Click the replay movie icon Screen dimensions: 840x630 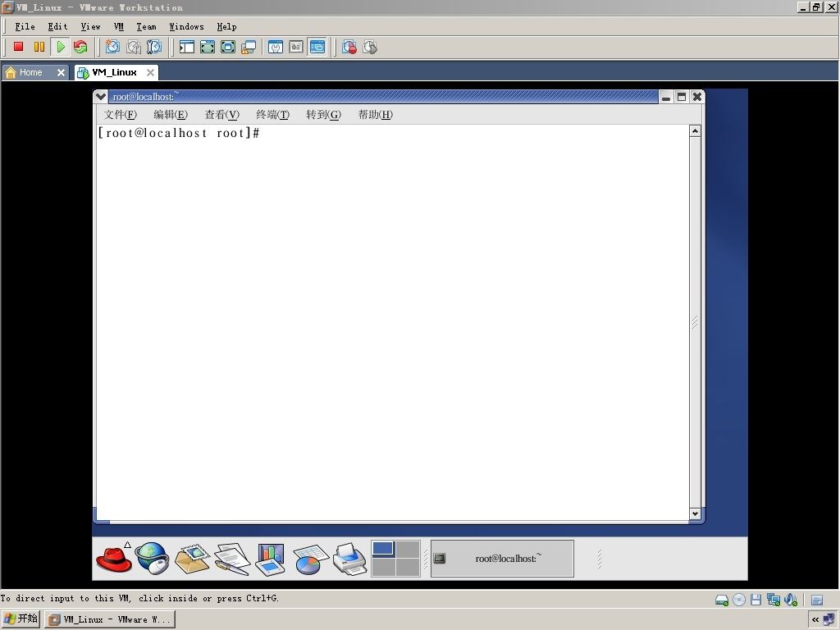370,47
